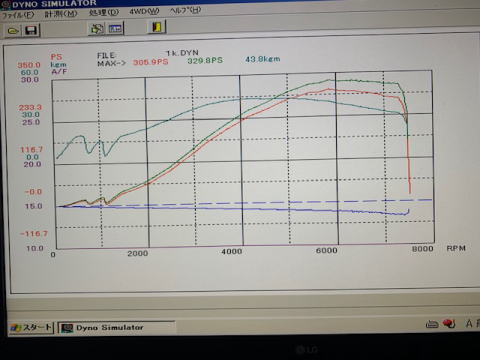Click the yellow exit door icon
This screenshot has height=360, width=480.
coord(157,27)
